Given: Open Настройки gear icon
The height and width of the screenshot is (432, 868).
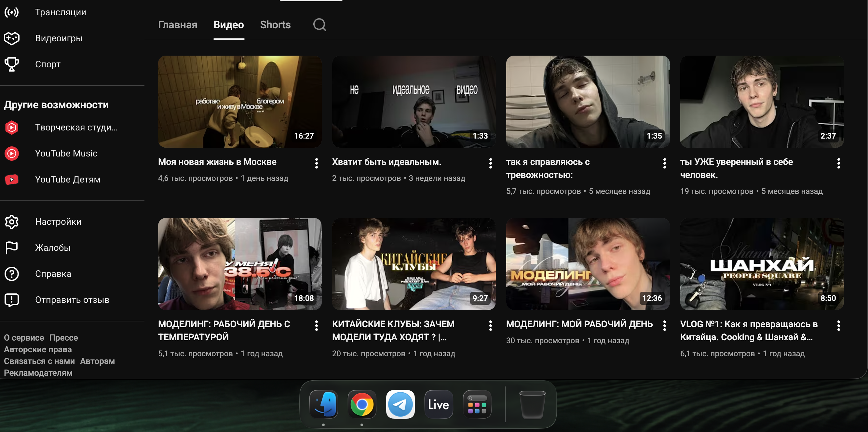Looking at the screenshot, I should pos(12,222).
